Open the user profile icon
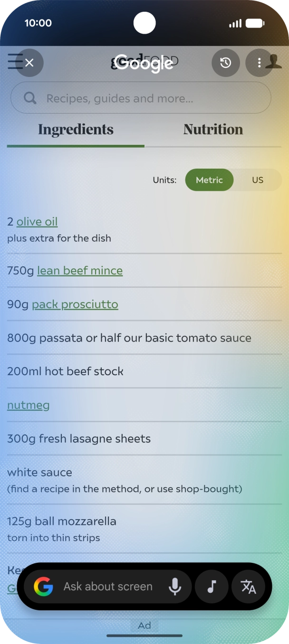 tap(275, 62)
